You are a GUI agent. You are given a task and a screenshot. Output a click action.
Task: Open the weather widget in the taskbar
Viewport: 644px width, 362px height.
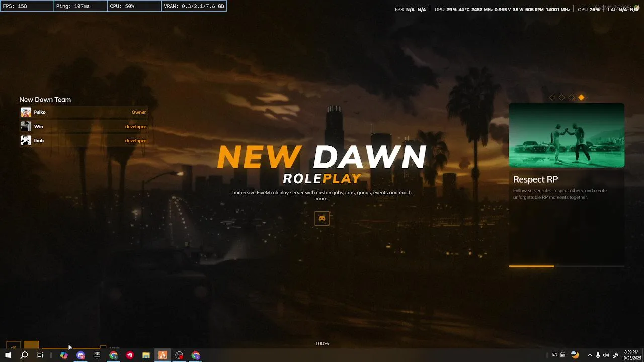tap(575, 355)
